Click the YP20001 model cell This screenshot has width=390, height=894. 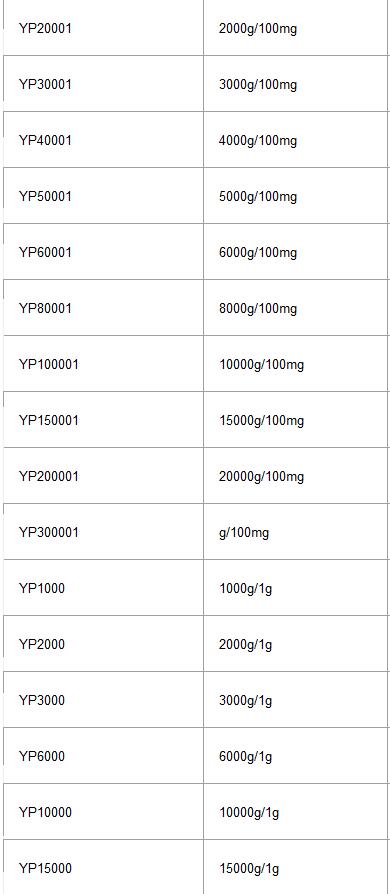coord(103,28)
